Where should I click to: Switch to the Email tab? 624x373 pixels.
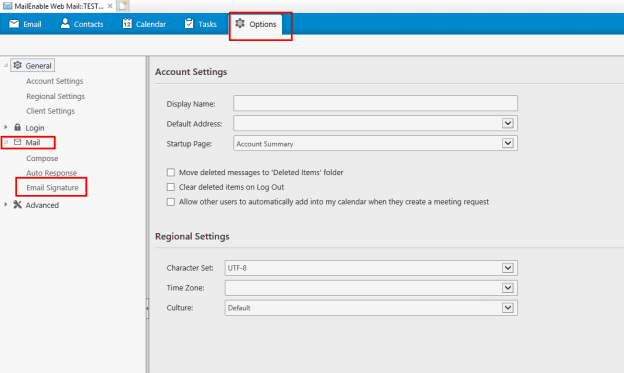click(25, 24)
